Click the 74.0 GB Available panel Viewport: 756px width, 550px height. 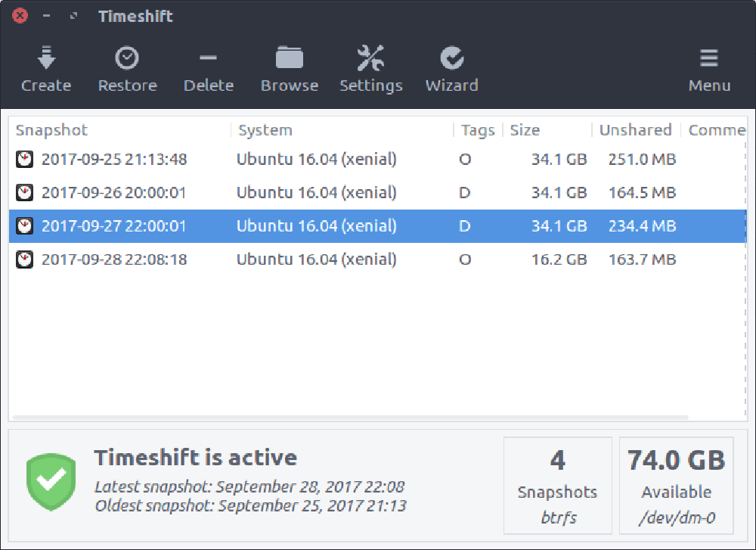675,485
